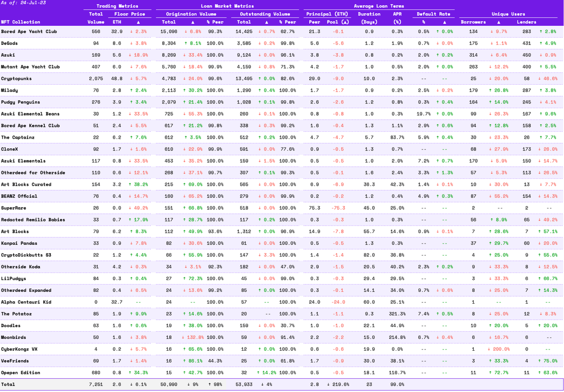Click Bored Ape Yacht Club origination '15,096'
The image size is (564, 392).
click(168, 31)
